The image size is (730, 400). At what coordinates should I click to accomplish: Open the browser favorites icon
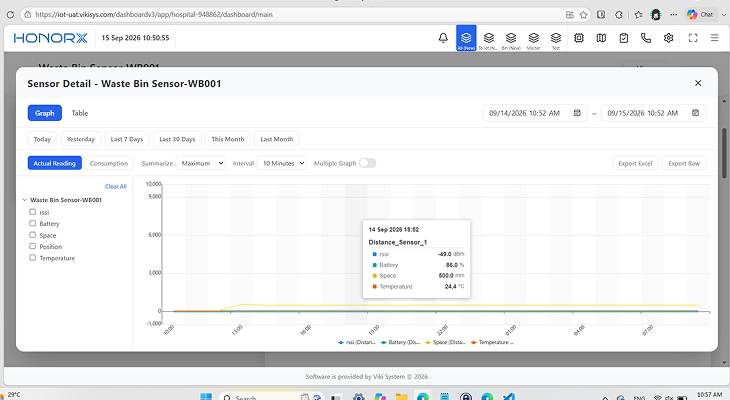pos(638,14)
